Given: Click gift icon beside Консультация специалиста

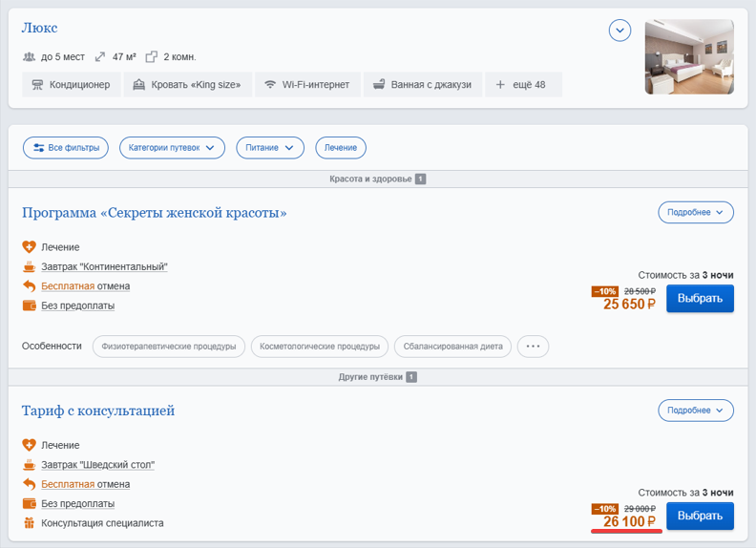Looking at the screenshot, I should pyautogui.click(x=29, y=523).
